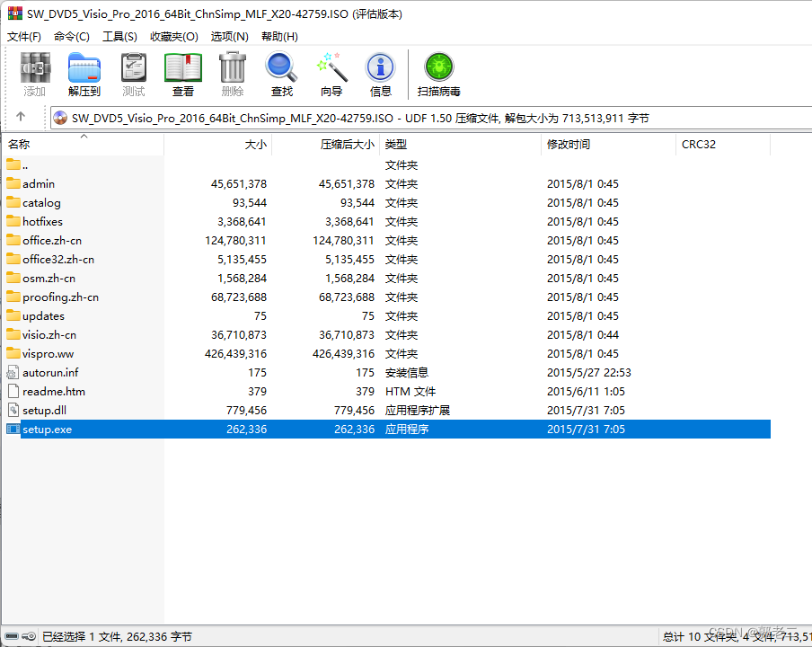Screen dimensions: 812x647
Task: Click the Delete (删除) trash icon
Action: [x=232, y=66]
